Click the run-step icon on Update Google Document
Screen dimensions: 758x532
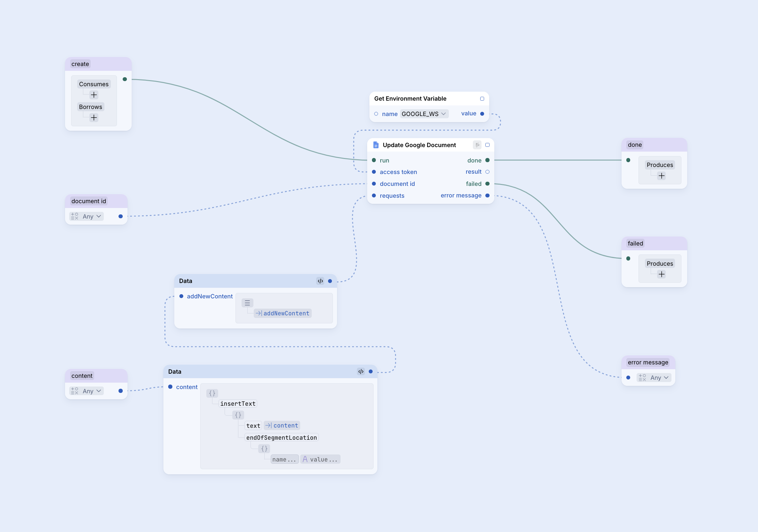477,145
